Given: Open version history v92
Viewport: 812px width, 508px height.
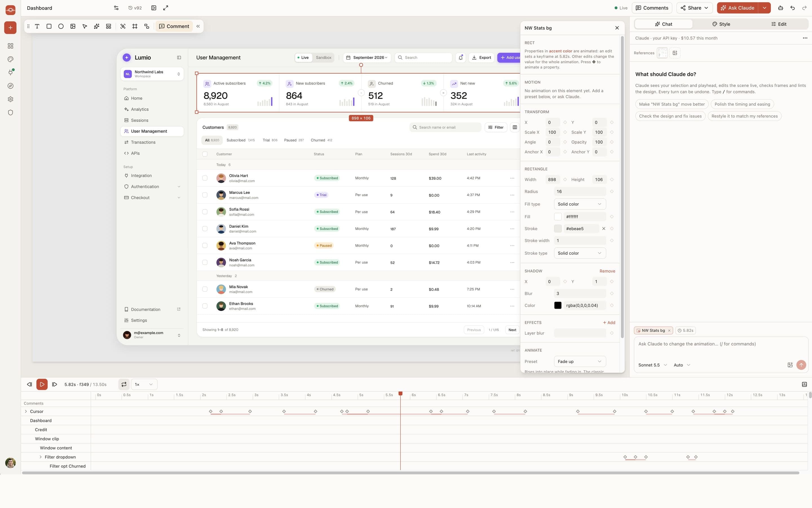Looking at the screenshot, I should pyautogui.click(x=135, y=8).
